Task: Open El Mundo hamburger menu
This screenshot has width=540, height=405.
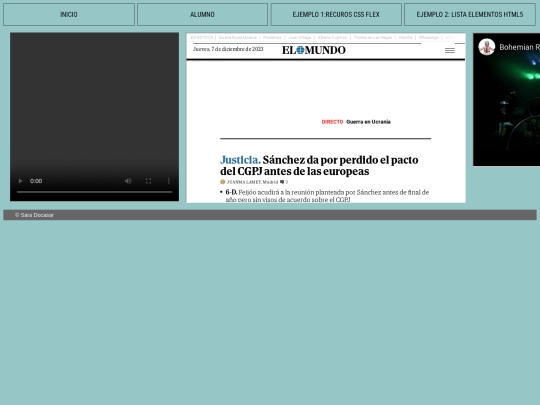Action: coord(450,50)
